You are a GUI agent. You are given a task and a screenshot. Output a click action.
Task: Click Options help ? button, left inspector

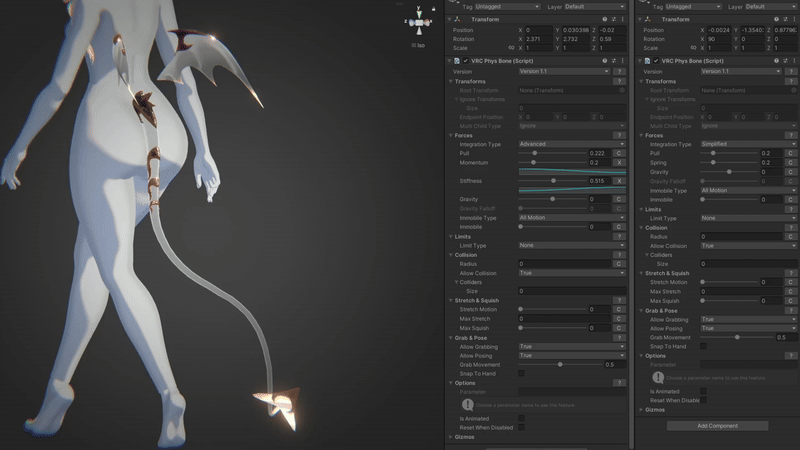point(619,383)
